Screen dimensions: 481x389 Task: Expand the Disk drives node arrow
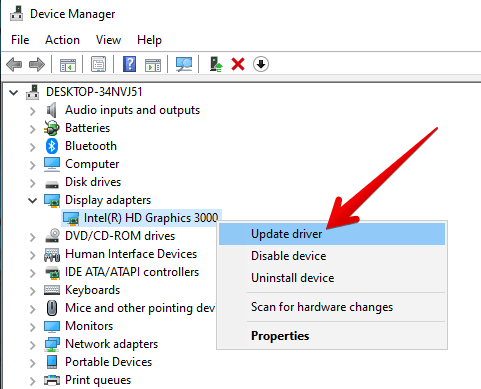(32, 183)
